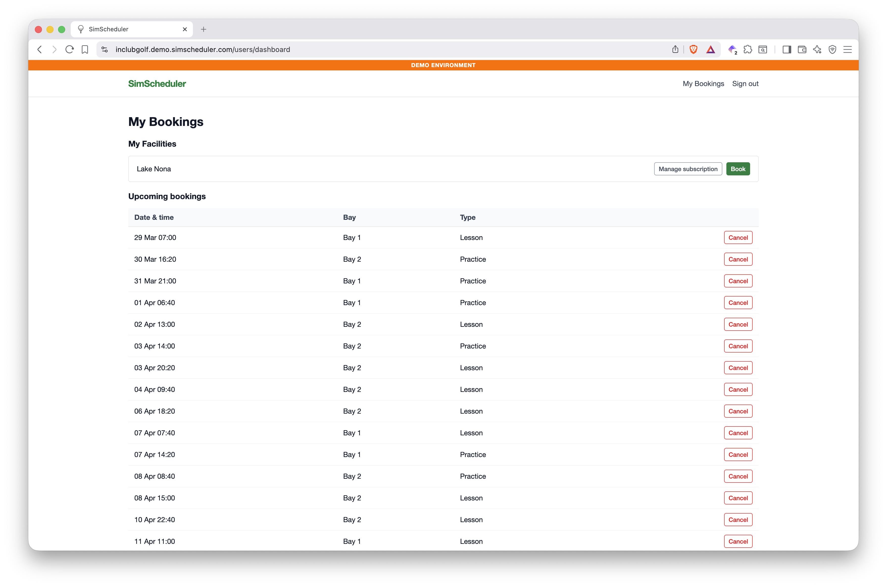Bookmark this page with the star icon
Image resolution: width=887 pixels, height=588 pixels.
tap(85, 49)
